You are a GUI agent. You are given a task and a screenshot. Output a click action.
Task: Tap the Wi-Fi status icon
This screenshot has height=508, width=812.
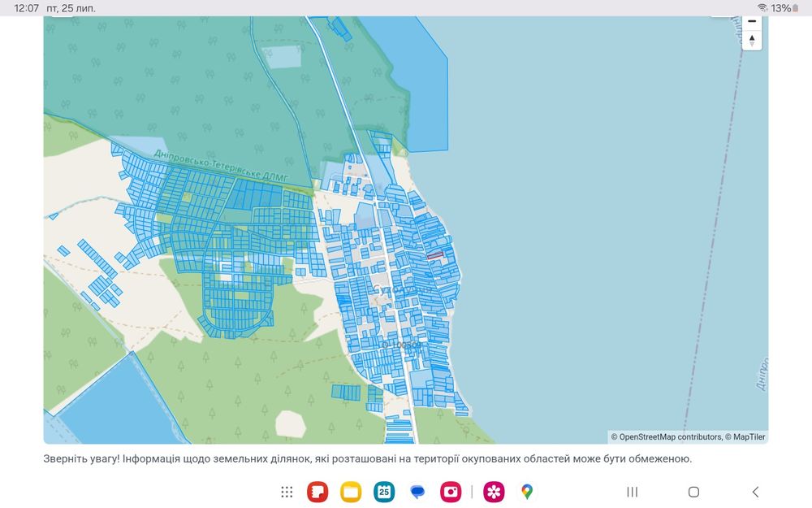coord(762,8)
